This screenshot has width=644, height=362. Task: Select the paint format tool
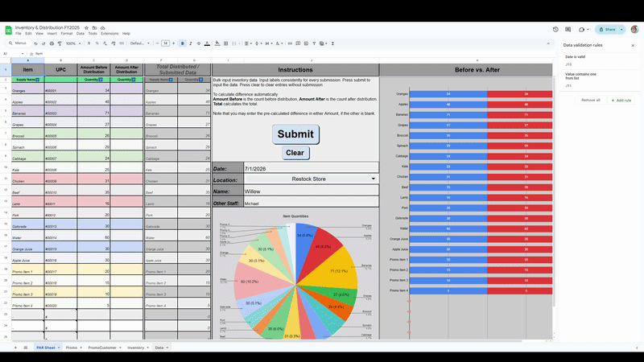[x=60, y=43]
